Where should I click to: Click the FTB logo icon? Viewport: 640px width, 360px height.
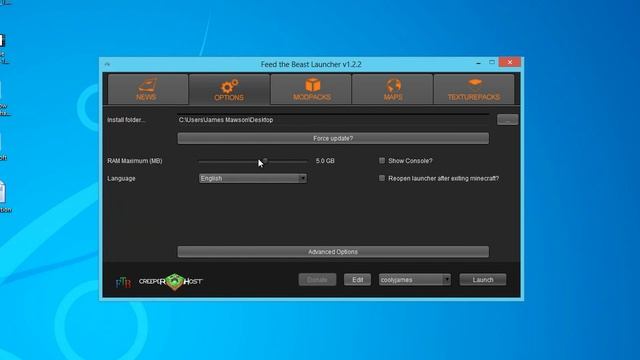click(123, 282)
